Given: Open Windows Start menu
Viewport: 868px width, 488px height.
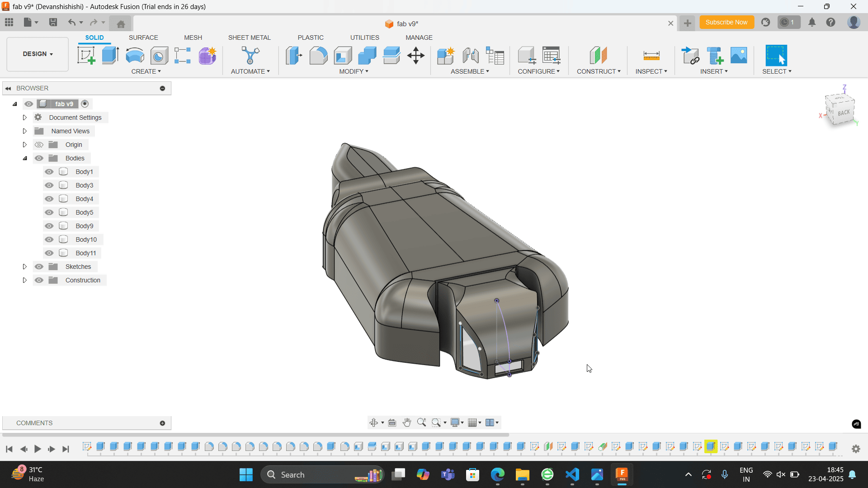Looking at the screenshot, I should (246, 475).
